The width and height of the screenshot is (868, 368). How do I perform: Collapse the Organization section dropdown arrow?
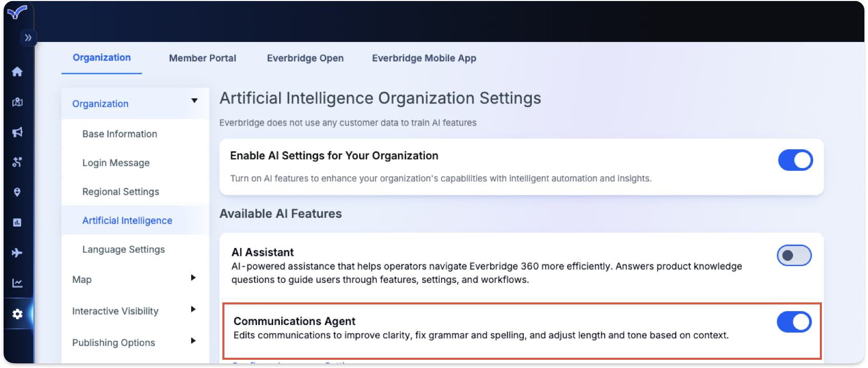pos(194,101)
